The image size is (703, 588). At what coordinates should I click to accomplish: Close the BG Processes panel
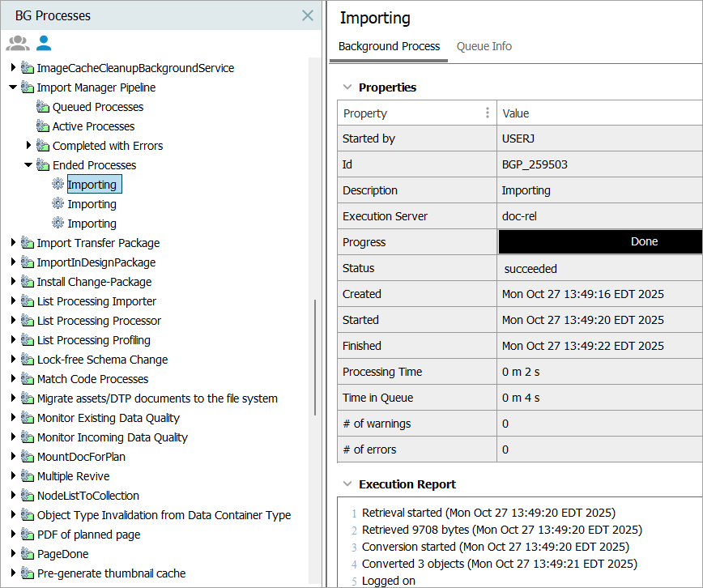click(308, 15)
